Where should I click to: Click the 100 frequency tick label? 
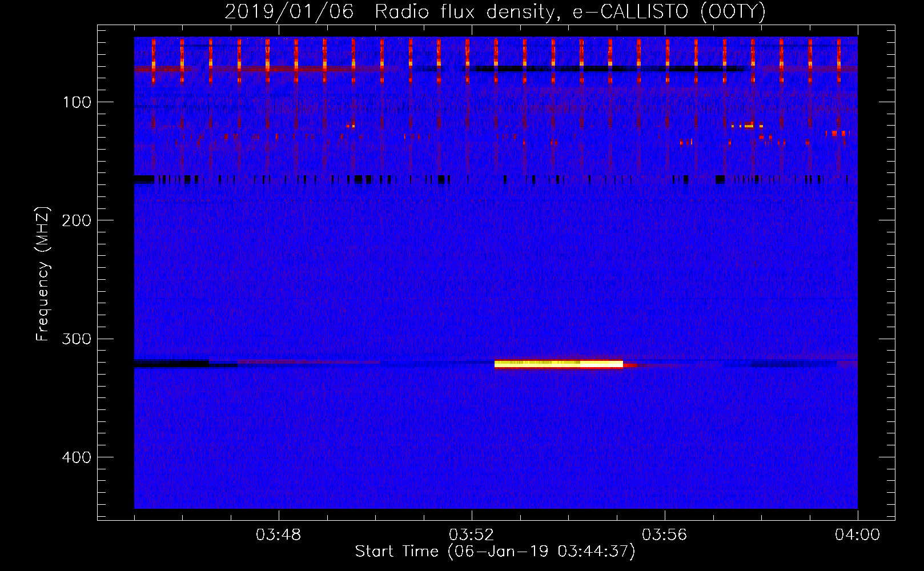[x=77, y=103]
